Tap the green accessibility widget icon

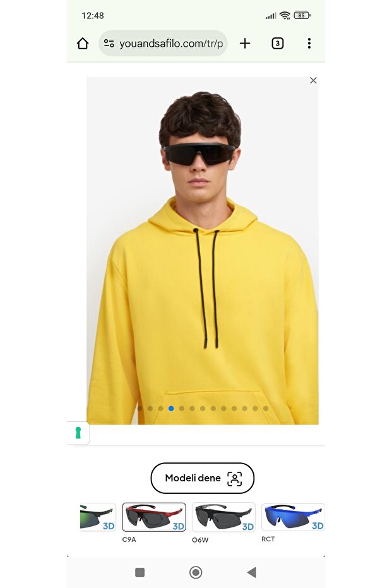(x=78, y=433)
